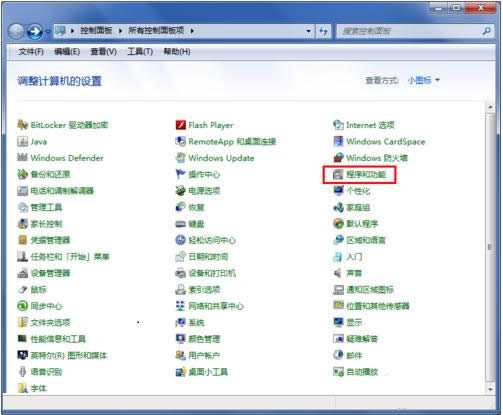This screenshot has width=503, height=415.
Task: Open the 键盘 icon
Action: coord(180,224)
